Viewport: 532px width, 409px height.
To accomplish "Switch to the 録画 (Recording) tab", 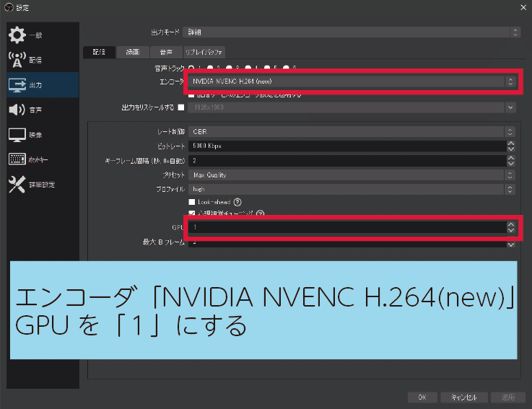I will pos(133,52).
